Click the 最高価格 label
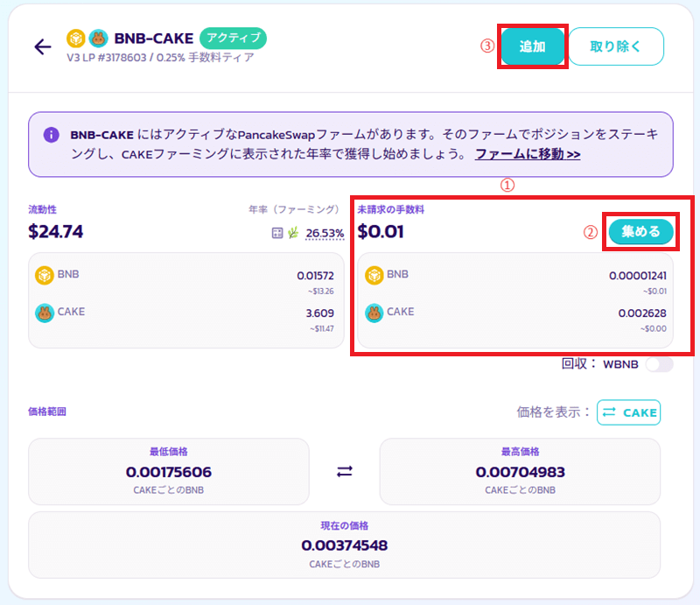 point(520,452)
